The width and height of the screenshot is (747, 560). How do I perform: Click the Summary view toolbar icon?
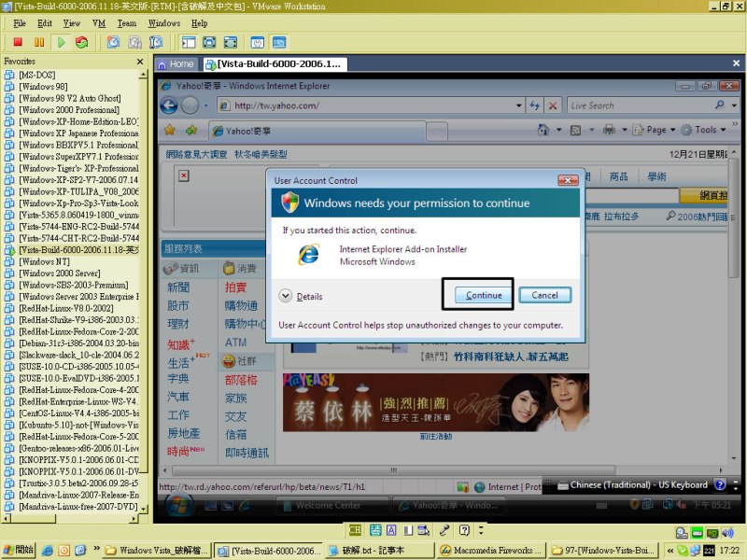click(258, 42)
